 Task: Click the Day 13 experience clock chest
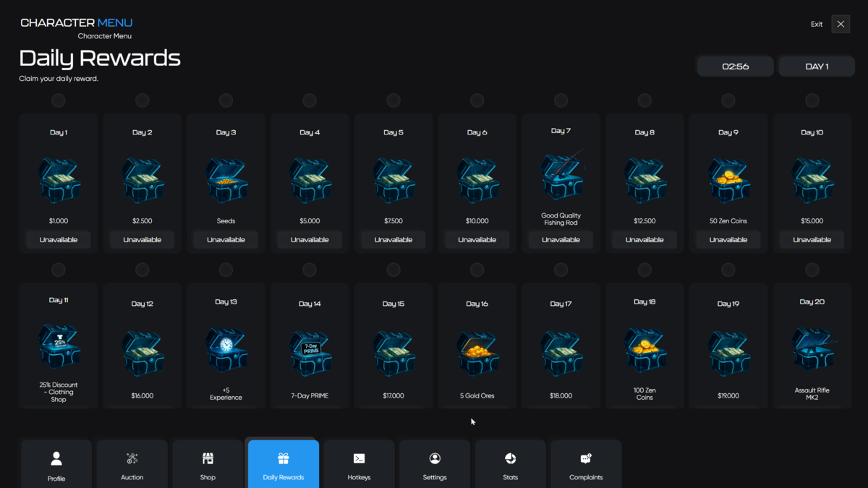pos(226,350)
